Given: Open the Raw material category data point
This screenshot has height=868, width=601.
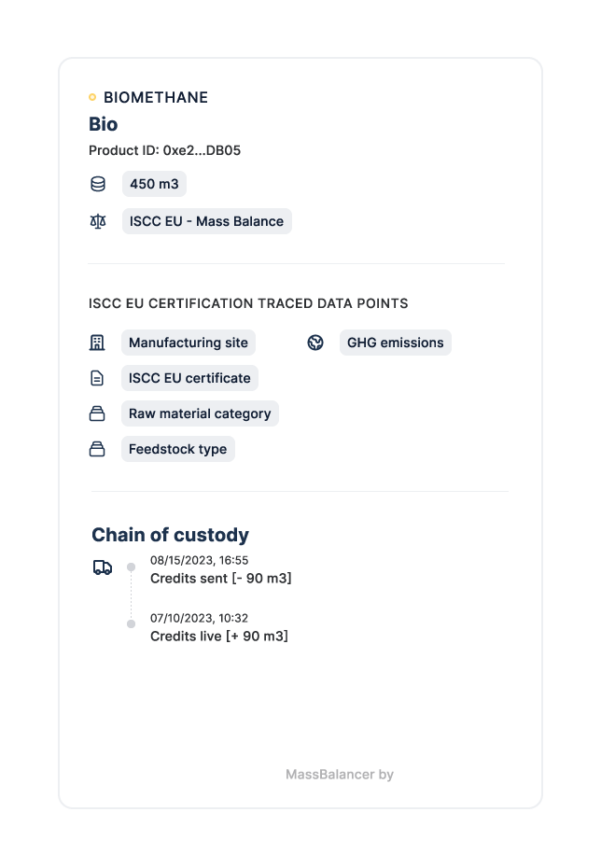Looking at the screenshot, I should [200, 413].
